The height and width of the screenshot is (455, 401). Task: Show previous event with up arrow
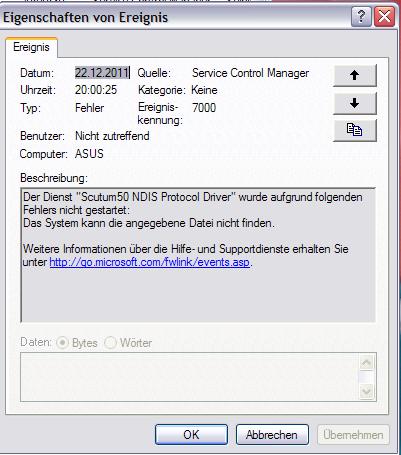coord(355,75)
